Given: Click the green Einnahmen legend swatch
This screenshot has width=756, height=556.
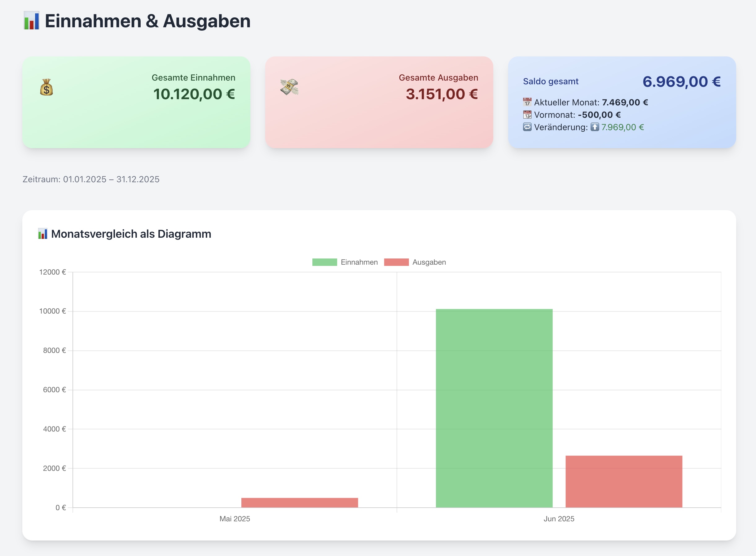Looking at the screenshot, I should (x=324, y=262).
